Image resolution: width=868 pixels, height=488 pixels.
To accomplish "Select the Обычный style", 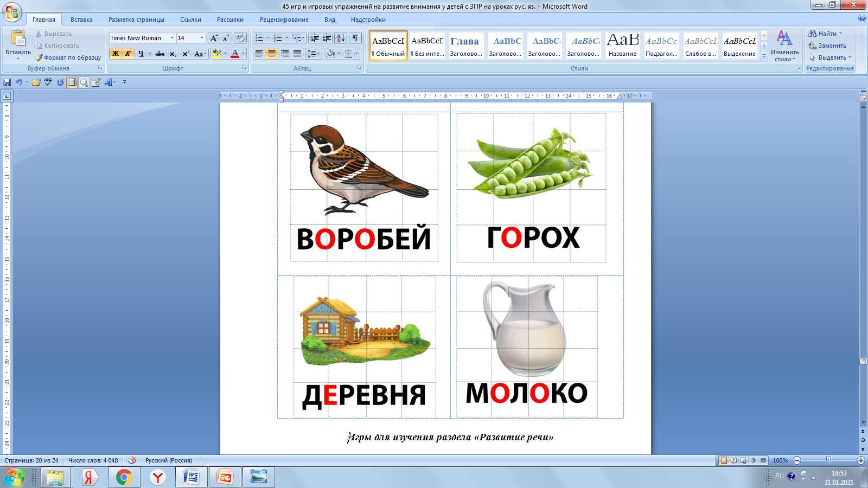I will (388, 46).
